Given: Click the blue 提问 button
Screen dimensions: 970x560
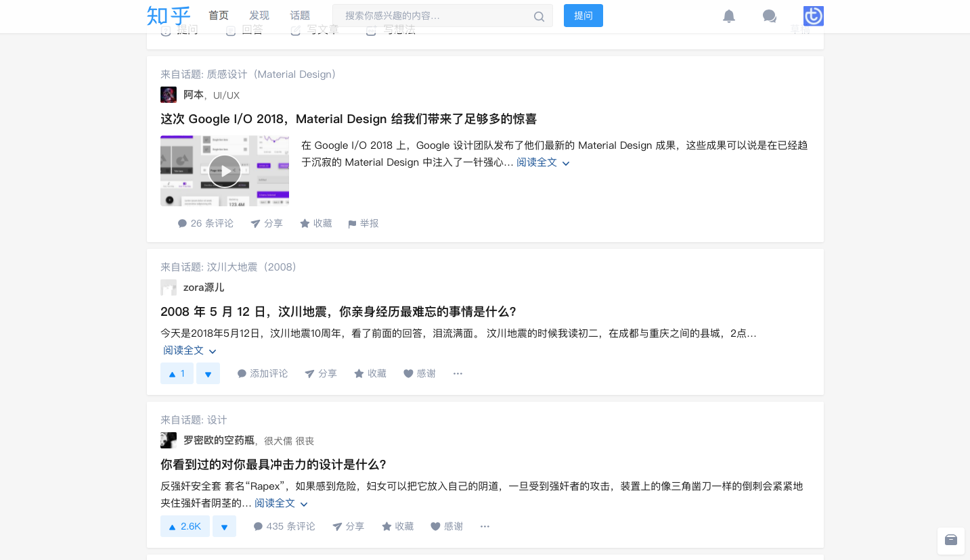Looking at the screenshot, I should coord(583,15).
